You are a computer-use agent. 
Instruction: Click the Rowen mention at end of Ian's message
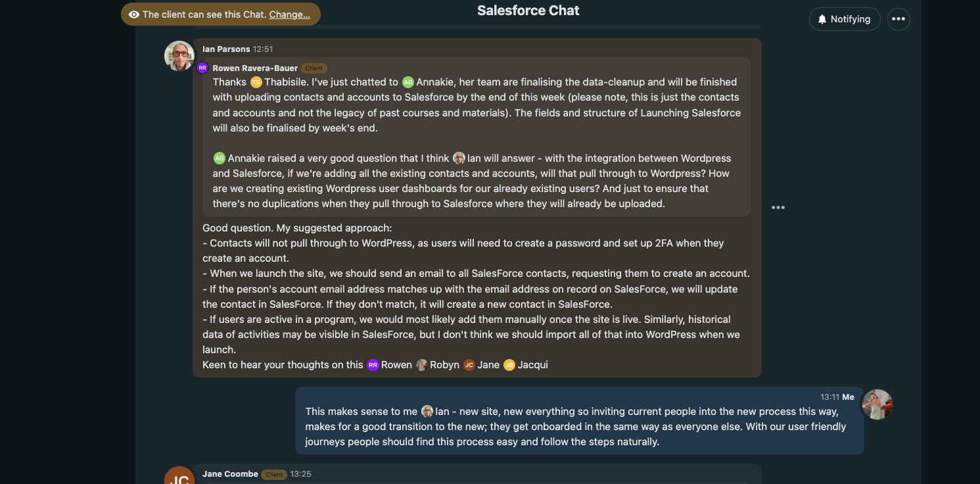point(390,365)
